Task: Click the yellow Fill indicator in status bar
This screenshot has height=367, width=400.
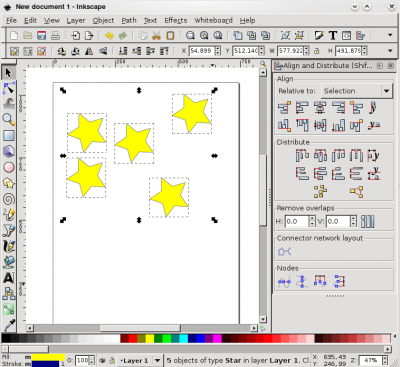Action: coord(48,357)
